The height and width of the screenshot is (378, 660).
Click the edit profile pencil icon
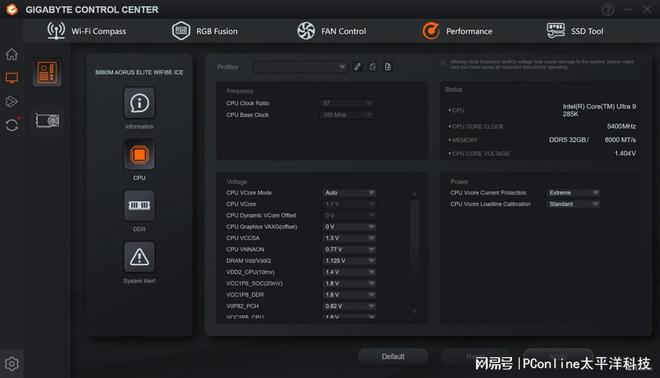(357, 67)
